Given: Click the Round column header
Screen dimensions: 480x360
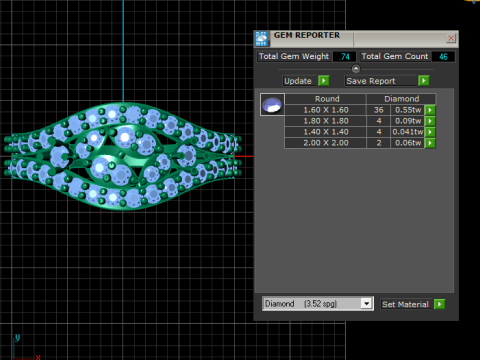Looking at the screenshot, I should pos(326,99).
